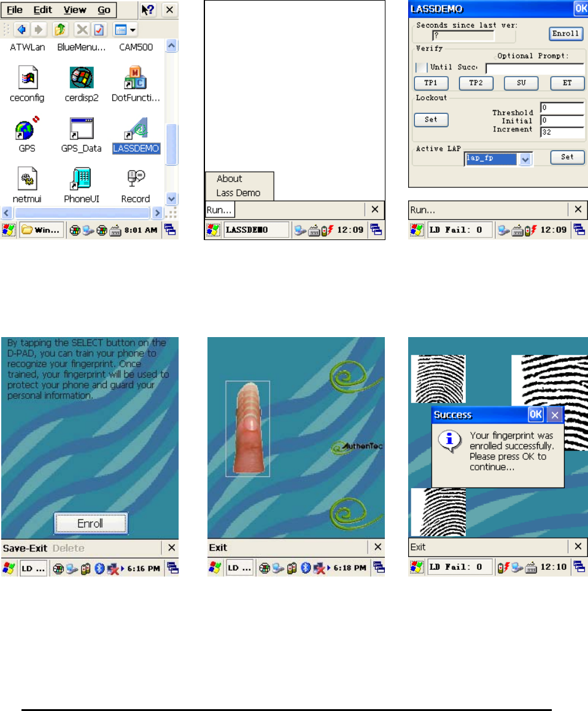Open the Go menu
The image size is (588, 711).
coord(104,10)
